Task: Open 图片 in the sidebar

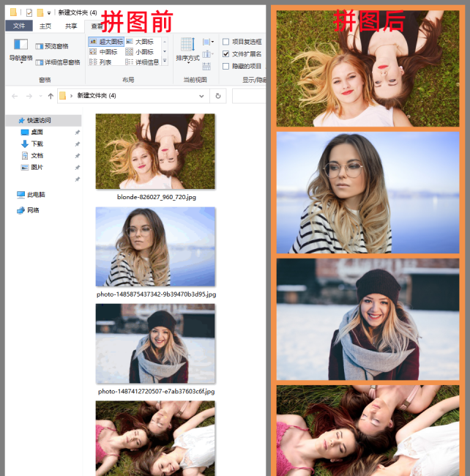Action: point(37,167)
